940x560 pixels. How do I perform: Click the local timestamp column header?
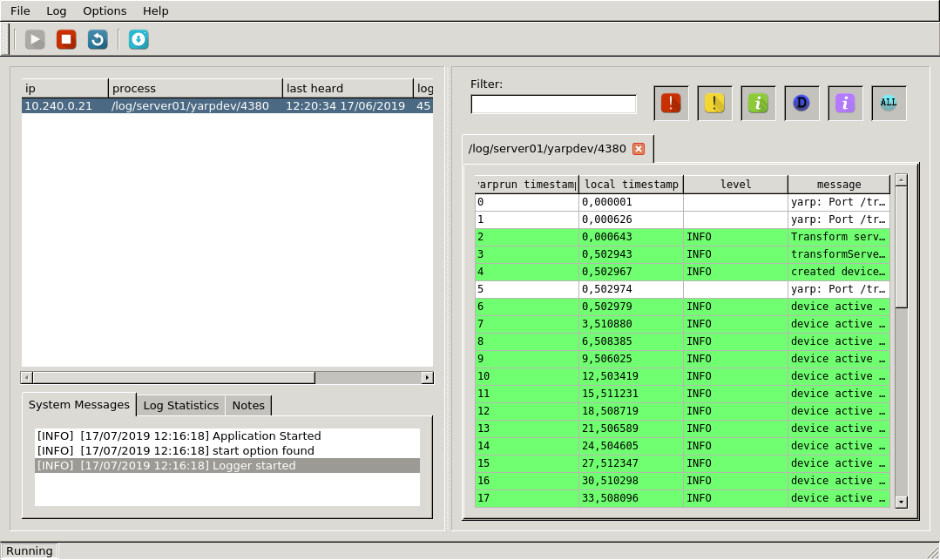[x=632, y=184]
